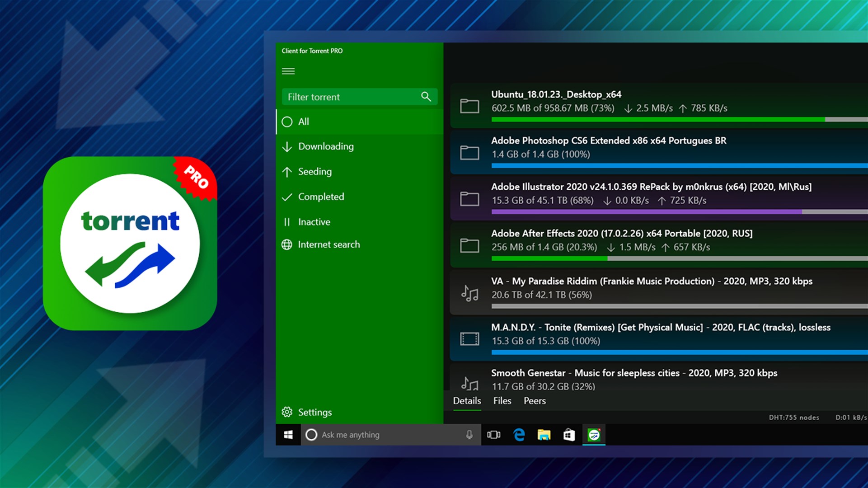Screen dimensions: 868x488
Task: Click the Internet search globe icon
Action: pyautogui.click(x=287, y=244)
